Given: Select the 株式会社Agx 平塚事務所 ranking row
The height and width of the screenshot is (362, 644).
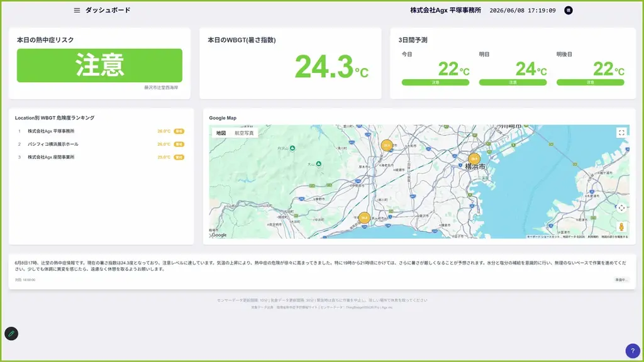Looking at the screenshot, I should (101, 131).
